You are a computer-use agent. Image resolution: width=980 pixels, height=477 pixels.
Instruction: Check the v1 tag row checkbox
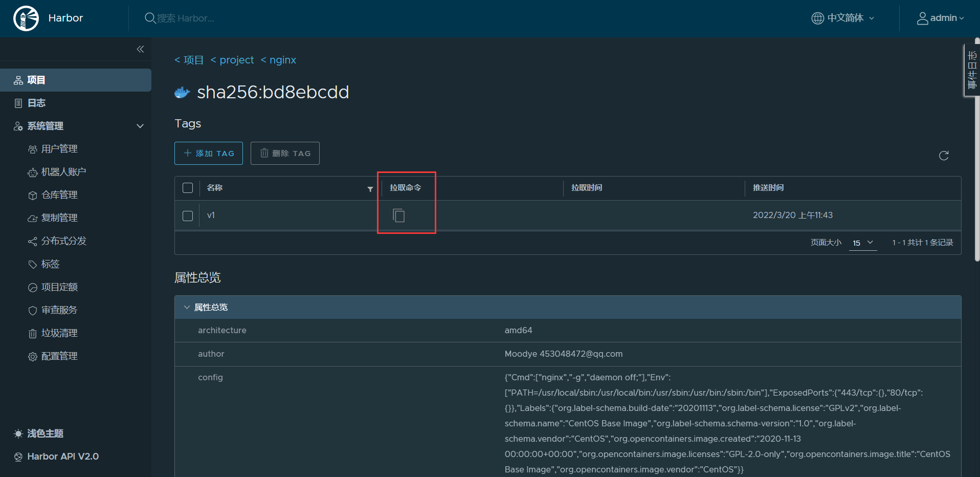(x=187, y=215)
